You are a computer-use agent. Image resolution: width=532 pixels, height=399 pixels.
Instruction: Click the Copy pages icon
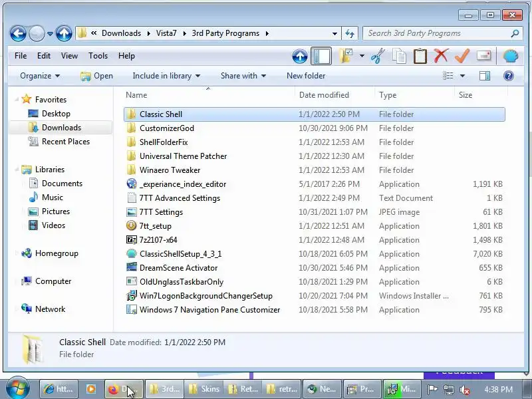pyautogui.click(x=399, y=56)
